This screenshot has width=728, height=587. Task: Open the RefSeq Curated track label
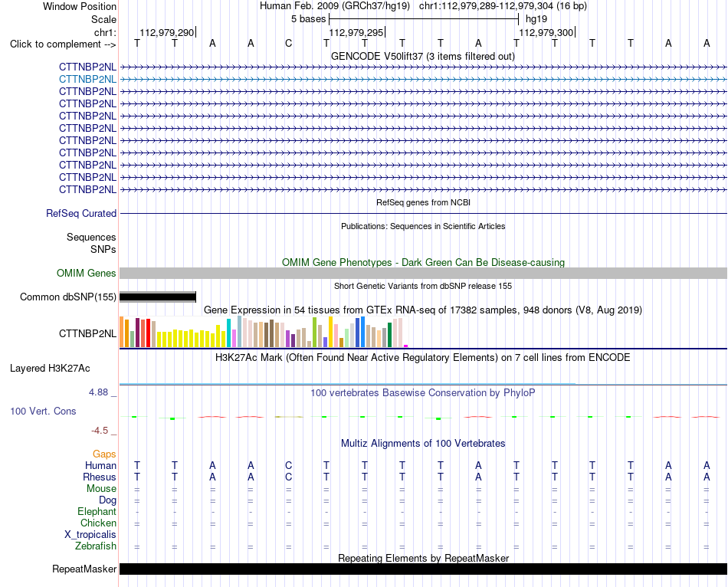click(x=81, y=213)
